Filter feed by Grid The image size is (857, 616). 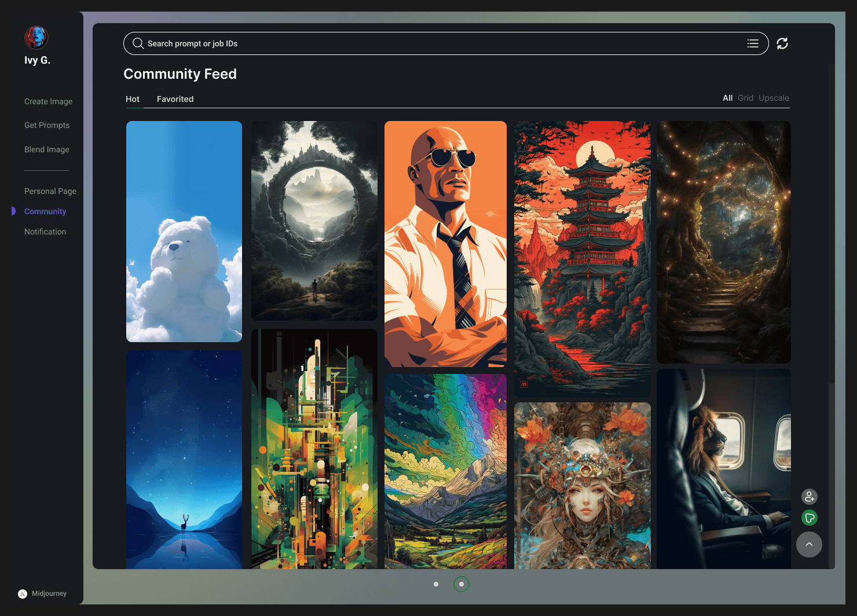click(745, 98)
